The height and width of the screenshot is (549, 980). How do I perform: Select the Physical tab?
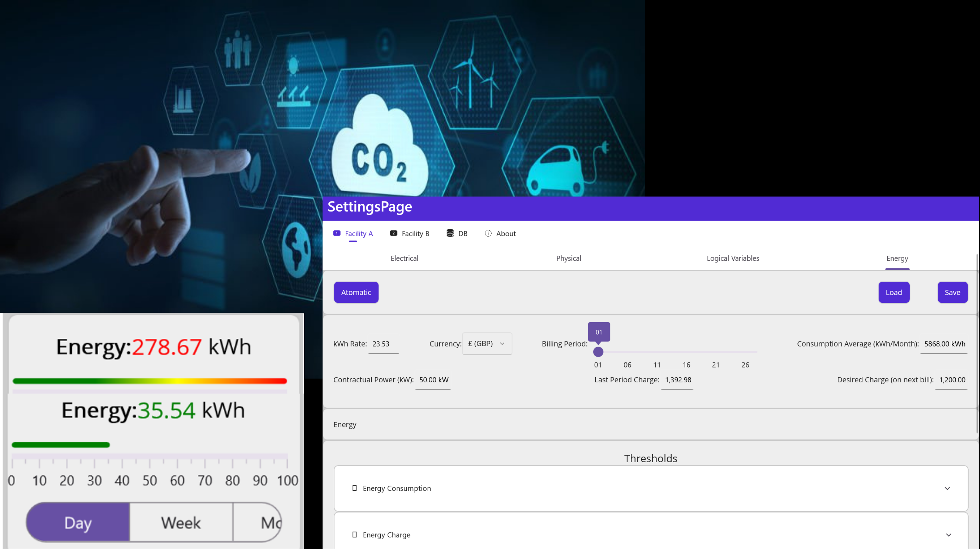pyautogui.click(x=568, y=258)
